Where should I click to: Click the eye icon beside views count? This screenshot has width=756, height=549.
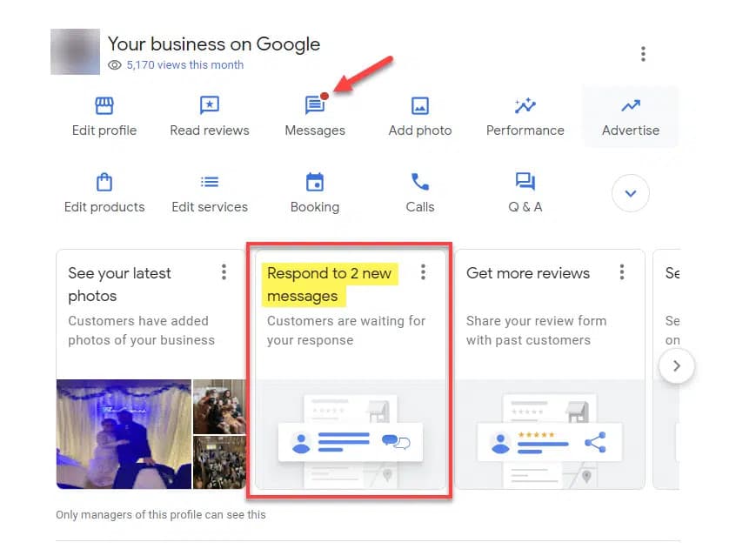click(x=114, y=65)
